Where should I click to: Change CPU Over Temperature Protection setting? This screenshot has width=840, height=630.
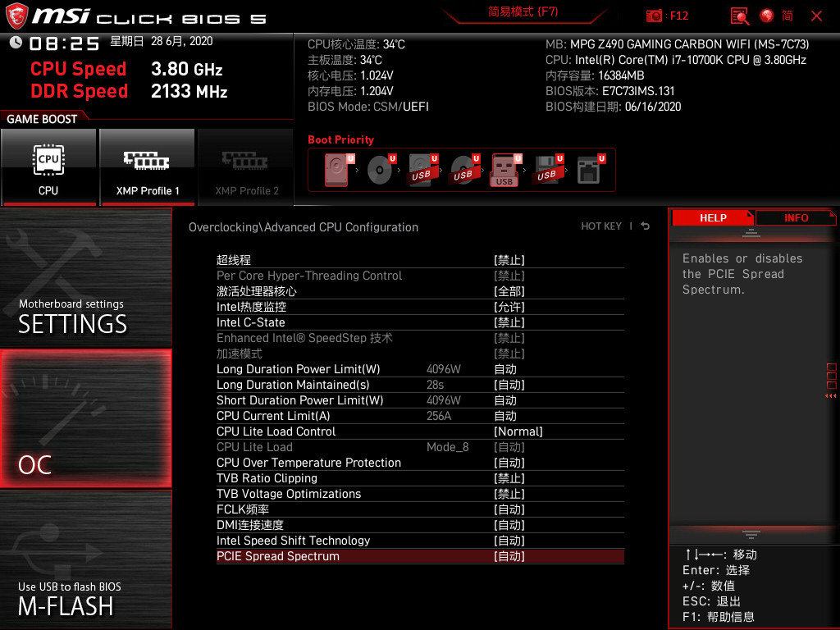pyautogui.click(x=420, y=463)
